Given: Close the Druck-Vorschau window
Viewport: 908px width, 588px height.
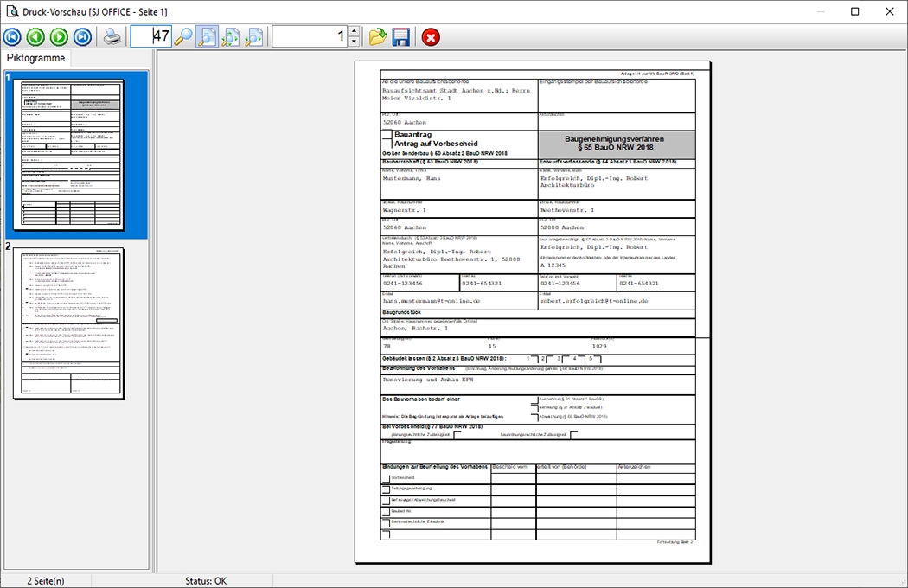Looking at the screenshot, I should click(x=890, y=11).
